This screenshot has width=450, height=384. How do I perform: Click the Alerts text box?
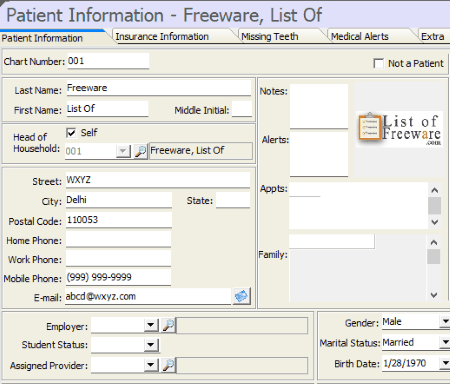[319, 154]
